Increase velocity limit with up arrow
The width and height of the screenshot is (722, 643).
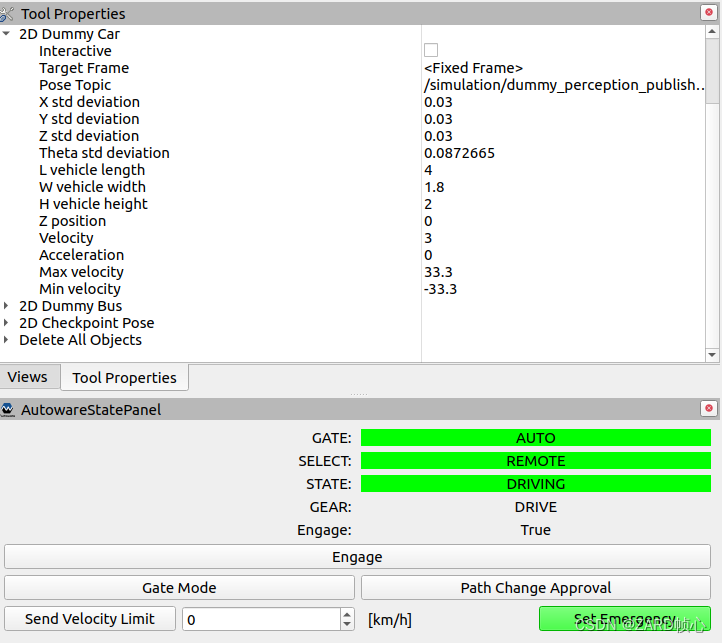tap(347, 614)
